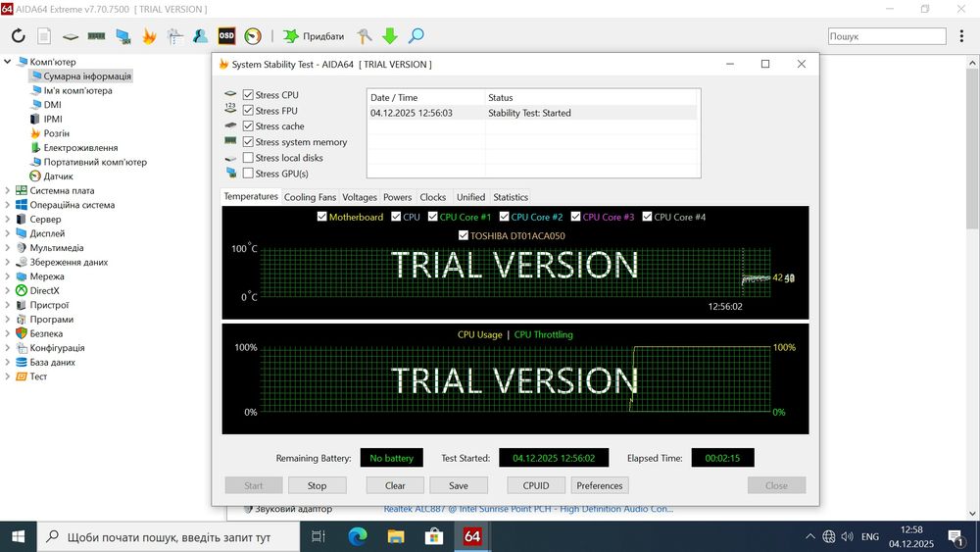The height and width of the screenshot is (552, 980).
Task: Collapse the Комп'ютер tree node
Action: (8, 62)
